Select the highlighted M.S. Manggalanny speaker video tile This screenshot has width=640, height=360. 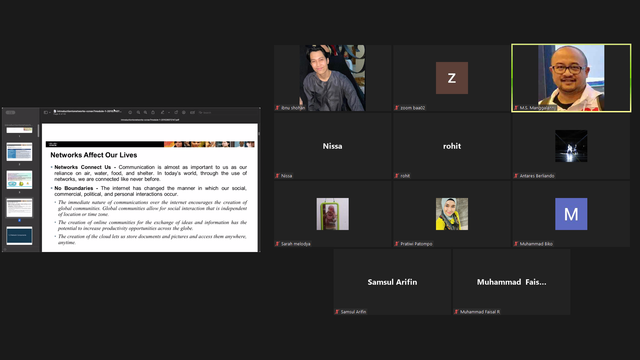coord(571,78)
